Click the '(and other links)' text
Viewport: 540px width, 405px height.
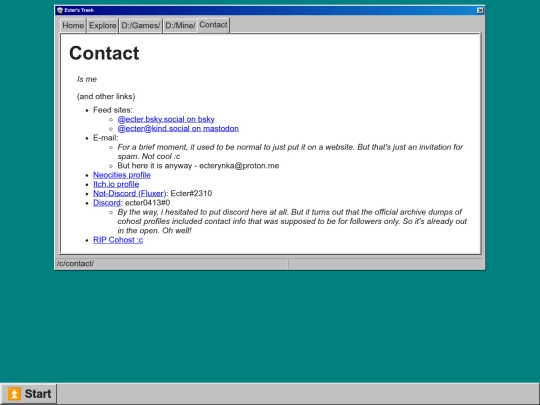point(106,96)
